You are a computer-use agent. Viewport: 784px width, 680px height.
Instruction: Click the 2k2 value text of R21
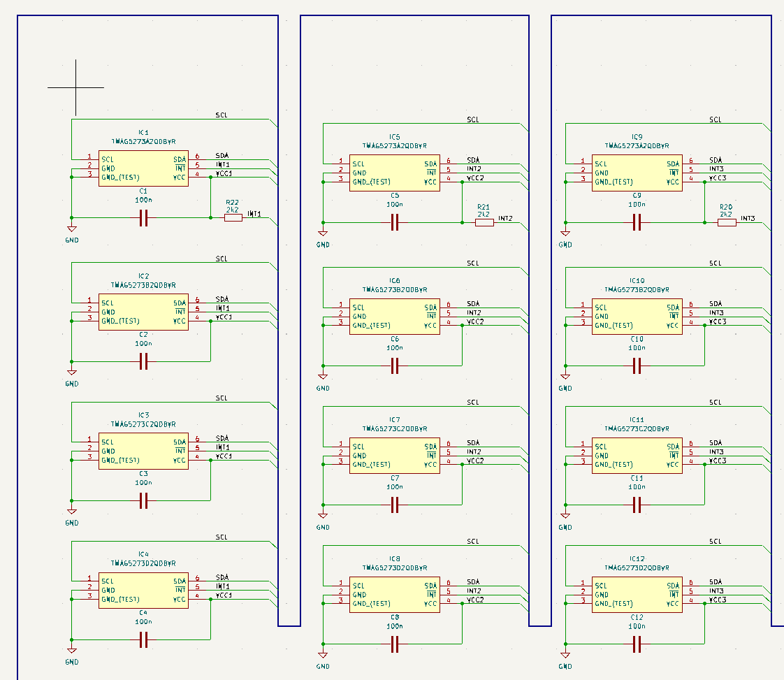click(x=484, y=214)
